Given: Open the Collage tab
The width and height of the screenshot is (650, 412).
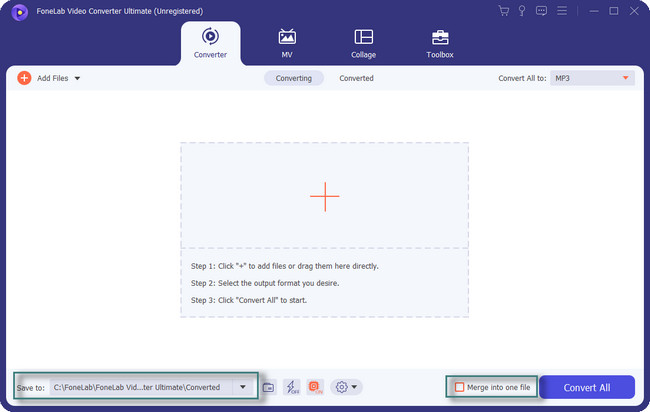Looking at the screenshot, I should coord(364,44).
